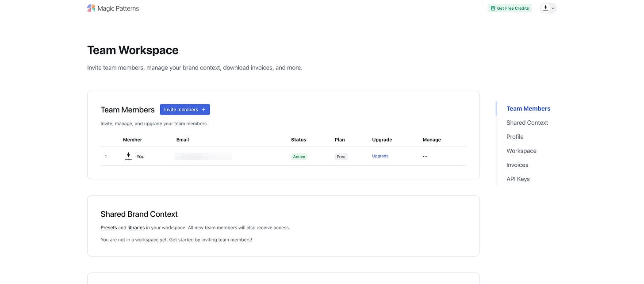
Task: Click the Team Members card heading
Action: tap(127, 110)
